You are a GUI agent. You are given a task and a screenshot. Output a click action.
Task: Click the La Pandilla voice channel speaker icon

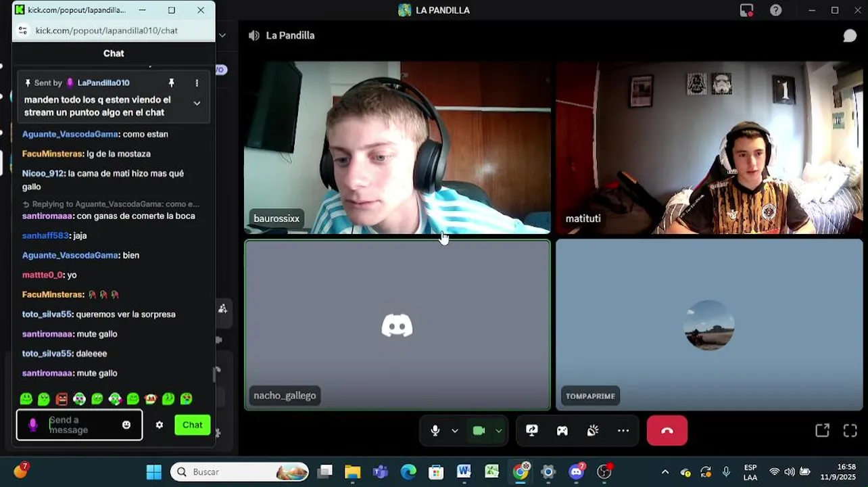(x=254, y=36)
